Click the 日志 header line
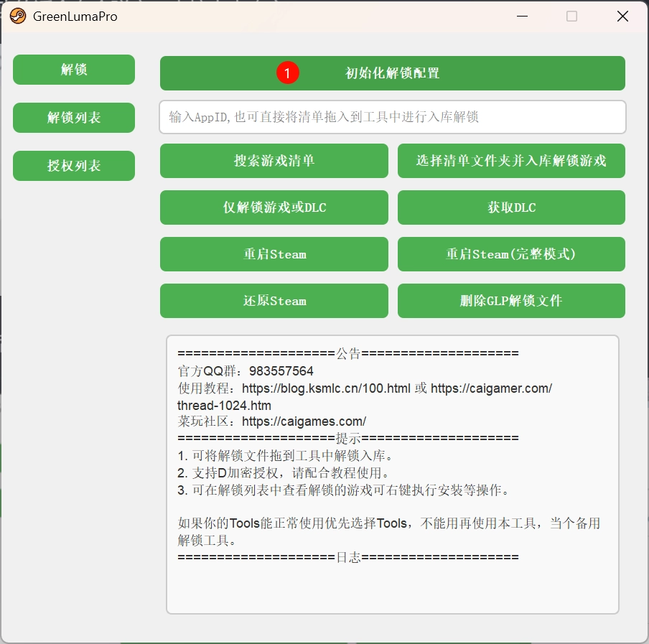The height and width of the screenshot is (644, 649). tap(348, 558)
